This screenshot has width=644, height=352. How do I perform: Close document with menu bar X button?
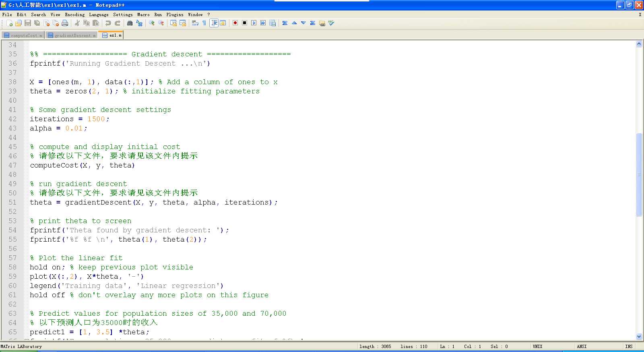click(640, 14)
